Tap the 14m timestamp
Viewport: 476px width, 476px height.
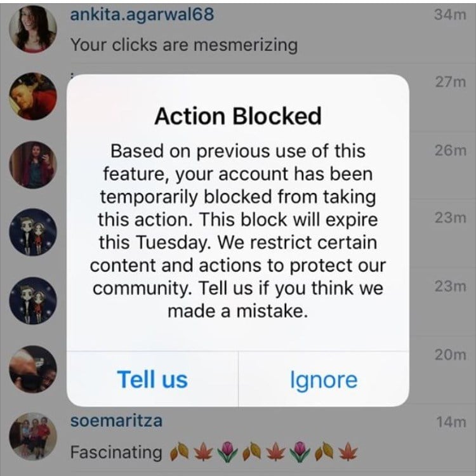coord(451,422)
